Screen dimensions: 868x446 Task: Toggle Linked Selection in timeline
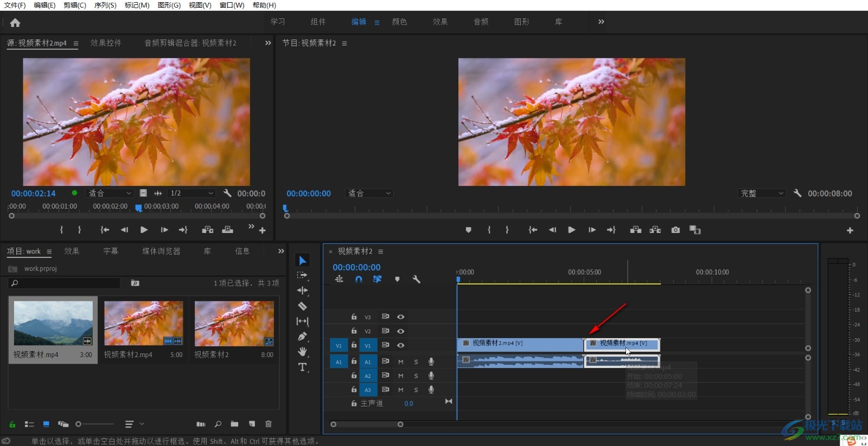pyautogui.click(x=377, y=279)
